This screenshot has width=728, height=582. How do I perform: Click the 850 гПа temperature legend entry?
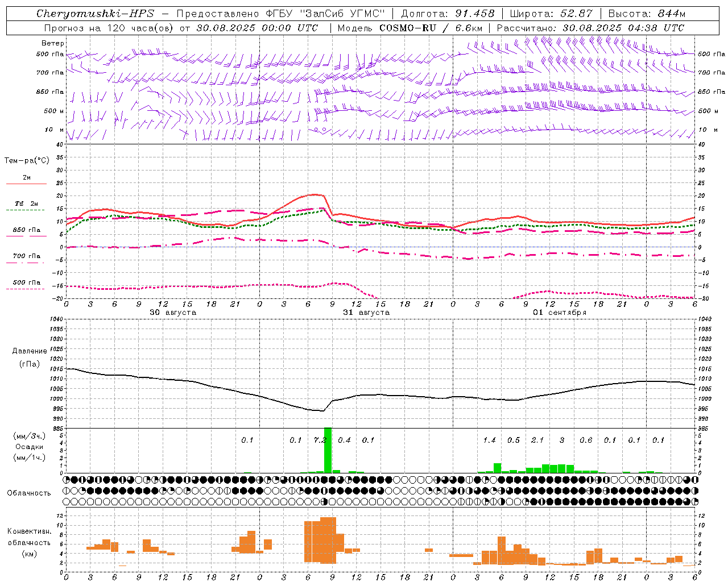26,230
